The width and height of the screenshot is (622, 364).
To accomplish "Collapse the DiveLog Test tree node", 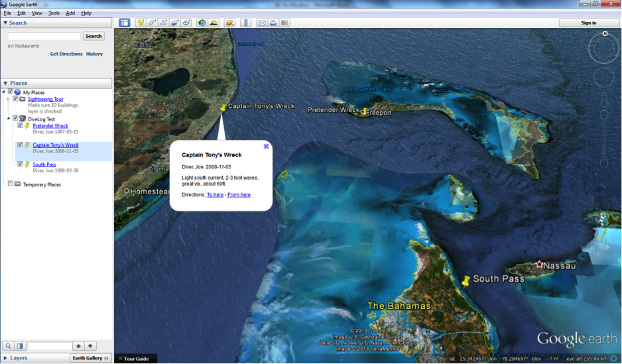I will (x=9, y=118).
